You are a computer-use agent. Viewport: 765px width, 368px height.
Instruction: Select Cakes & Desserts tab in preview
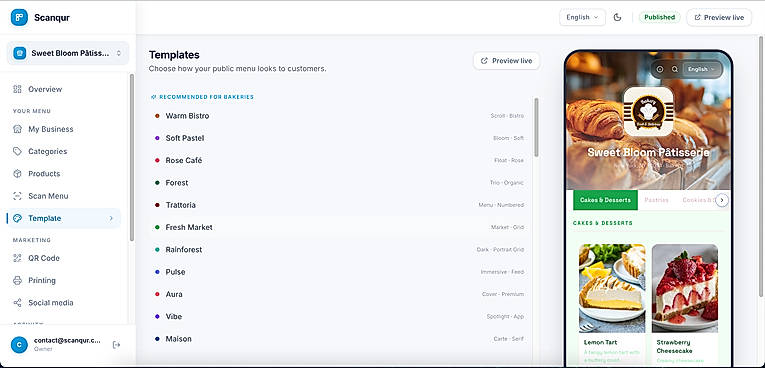point(605,200)
